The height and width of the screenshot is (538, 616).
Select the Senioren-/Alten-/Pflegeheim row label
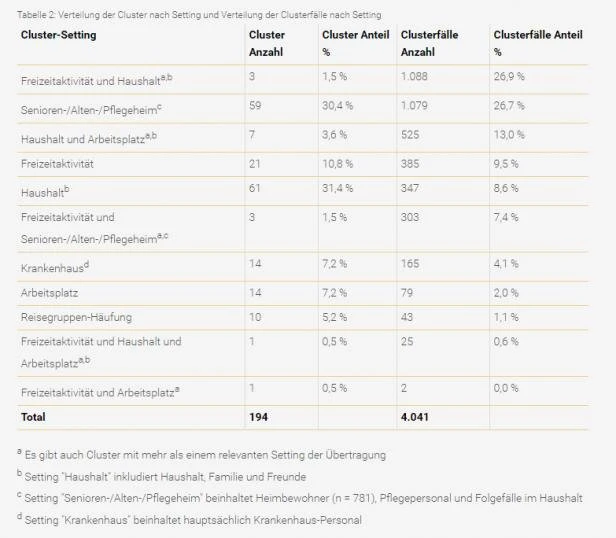tap(91, 109)
